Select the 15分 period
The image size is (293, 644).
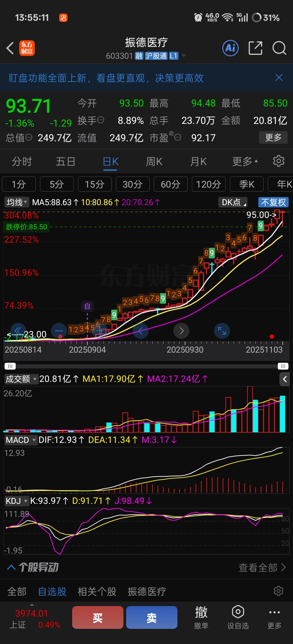click(x=95, y=184)
